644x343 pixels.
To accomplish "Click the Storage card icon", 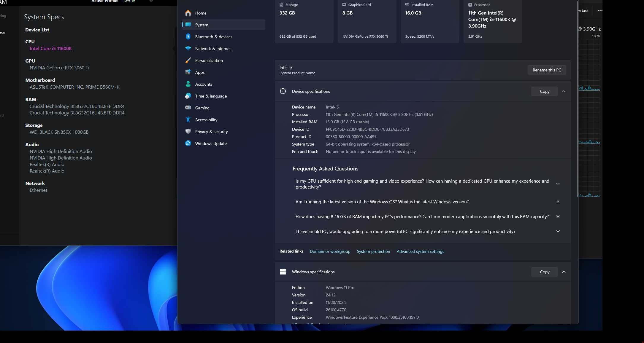I will [x=281, y=5].
